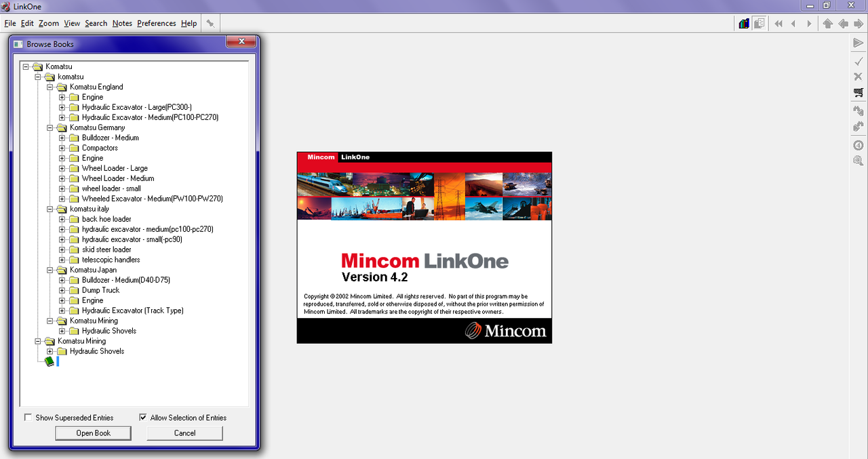Expand Wheeled Excavator - Medium(PW100-PW270)

click(x=62, y=199)
